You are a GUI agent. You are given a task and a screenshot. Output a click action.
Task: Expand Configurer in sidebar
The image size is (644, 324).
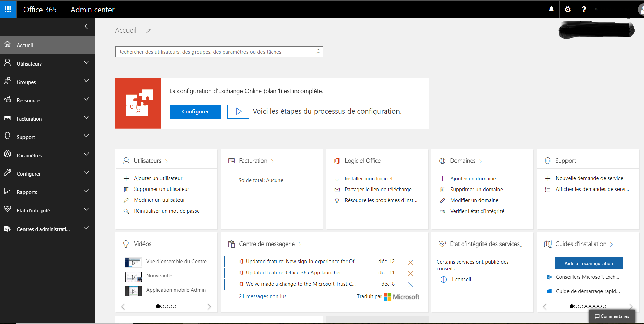(86, 173)
